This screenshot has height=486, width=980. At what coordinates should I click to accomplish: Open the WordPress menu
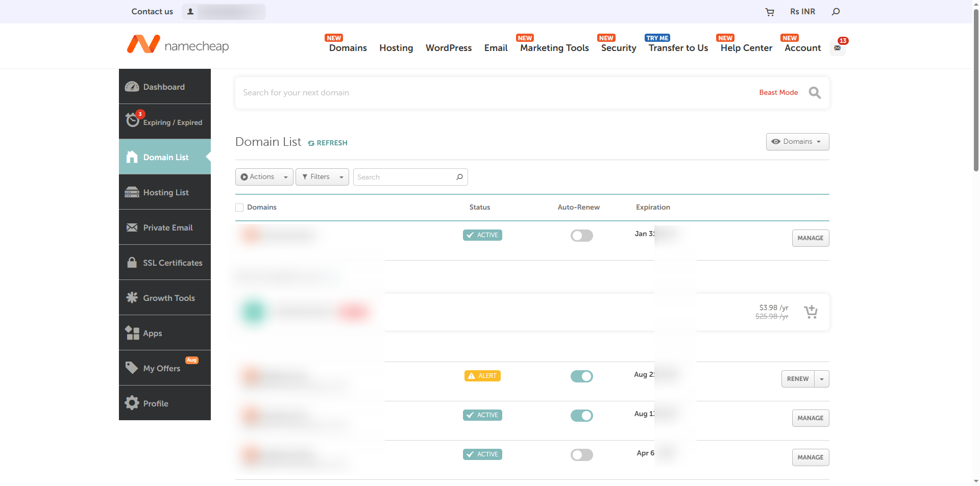click(x=449, y=48)
